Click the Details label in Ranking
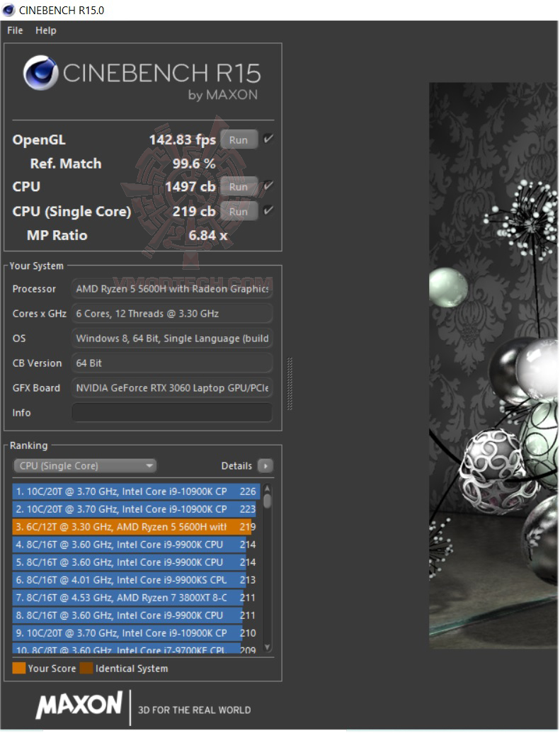Viewport: 560px width, 733px height. point(236,465)
